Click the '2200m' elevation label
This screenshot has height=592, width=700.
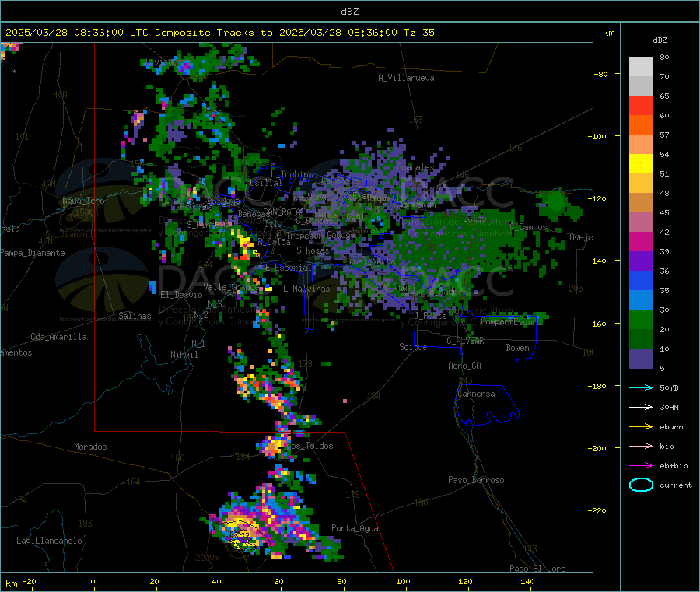(x=207, y=558)
